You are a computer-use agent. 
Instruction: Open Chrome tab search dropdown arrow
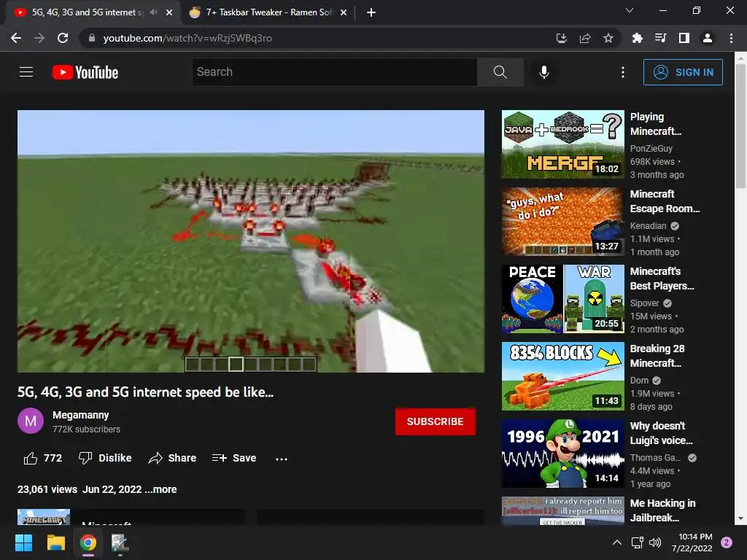630,10
